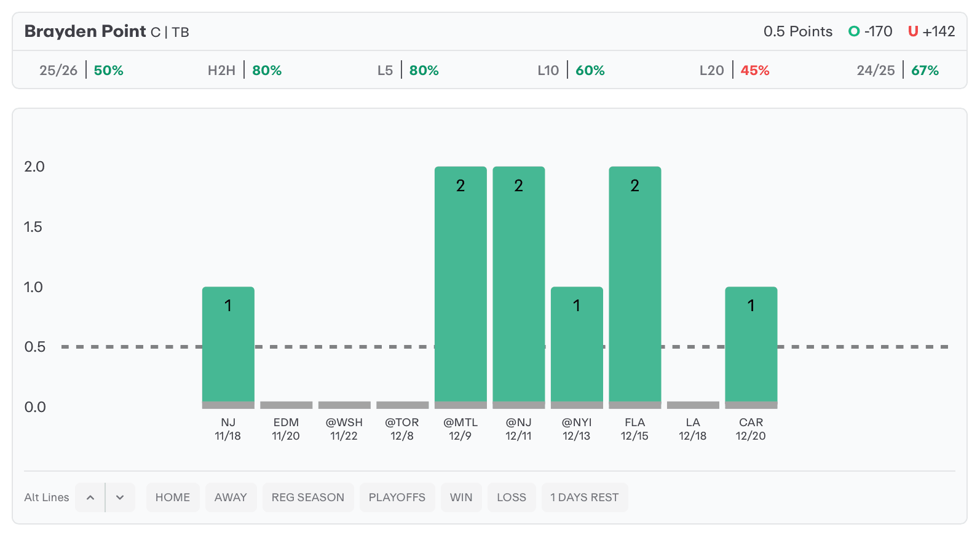Enable the PLAYOFFS filter

point(397,497)
